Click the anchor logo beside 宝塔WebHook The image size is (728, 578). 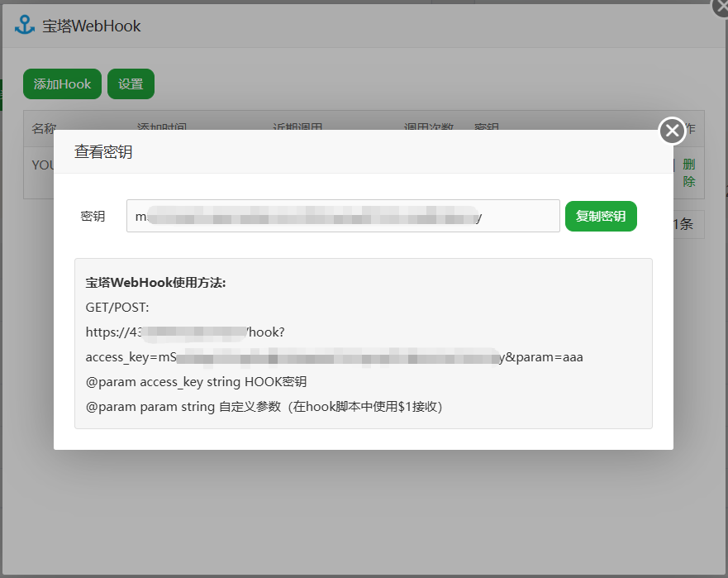25,25
